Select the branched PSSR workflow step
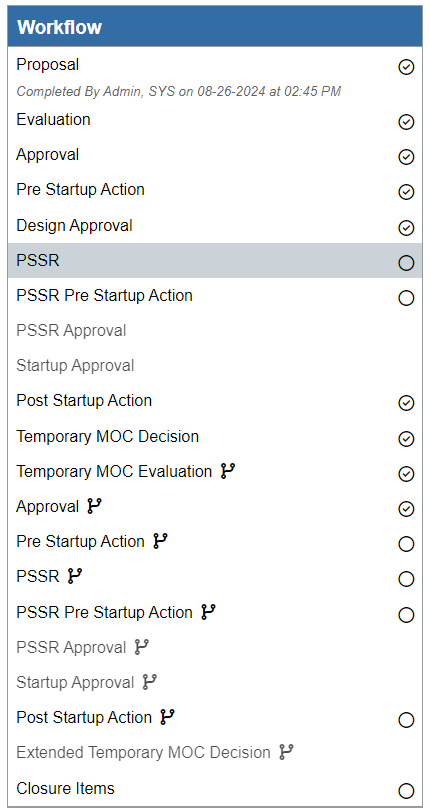 215,577
